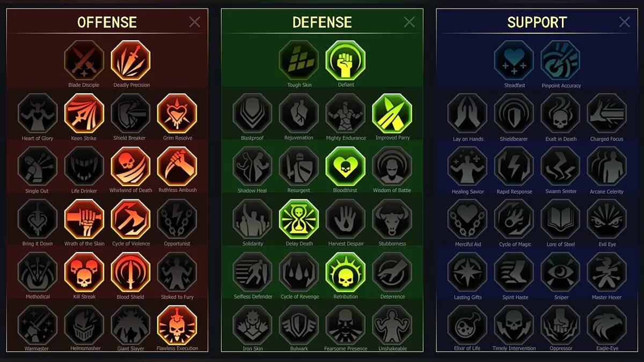Click the Delay Death hourglass icon
Viewport: 644px width, 362px height.
[x=299, y=219]
